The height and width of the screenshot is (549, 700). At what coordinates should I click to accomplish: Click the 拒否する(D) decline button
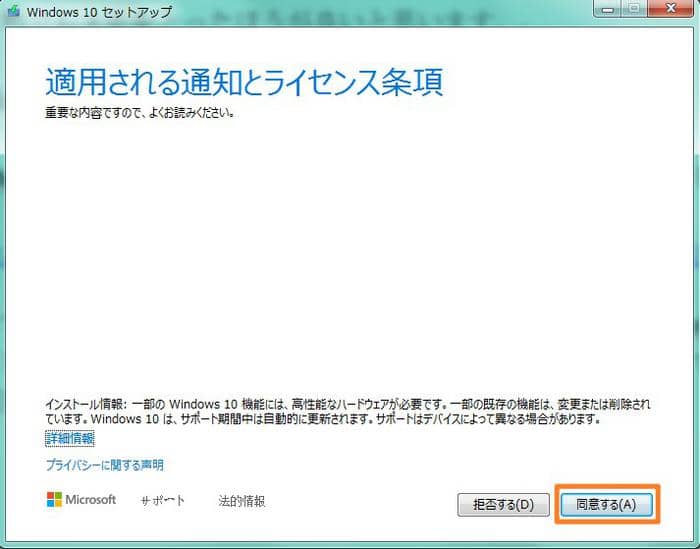tap(503, 505)
